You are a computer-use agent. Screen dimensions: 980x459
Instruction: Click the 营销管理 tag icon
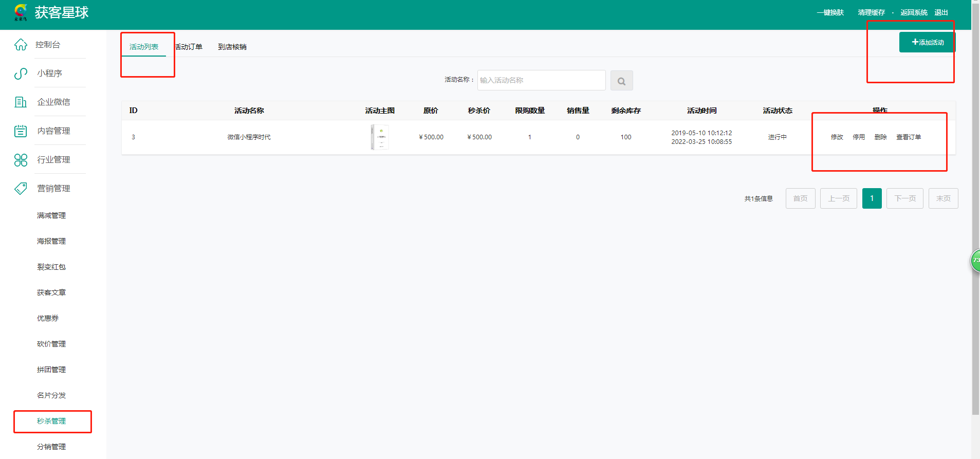pyautogui.click(x=21, y=189)
